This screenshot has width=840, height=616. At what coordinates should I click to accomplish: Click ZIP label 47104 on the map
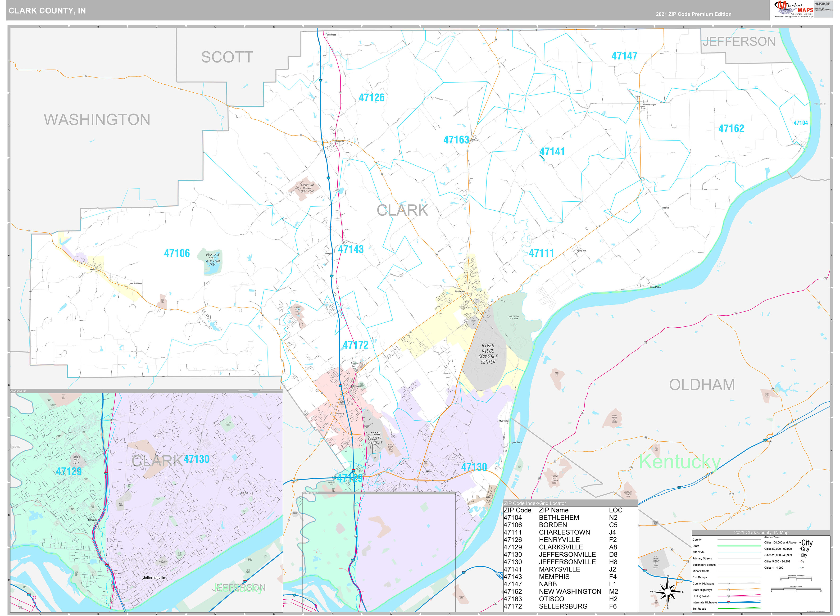(800, 123)
